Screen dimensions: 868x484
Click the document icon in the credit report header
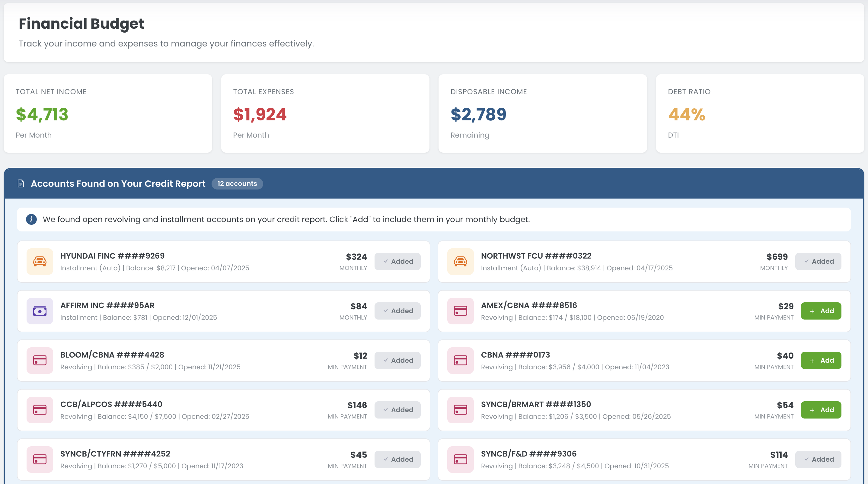(21, 183)
